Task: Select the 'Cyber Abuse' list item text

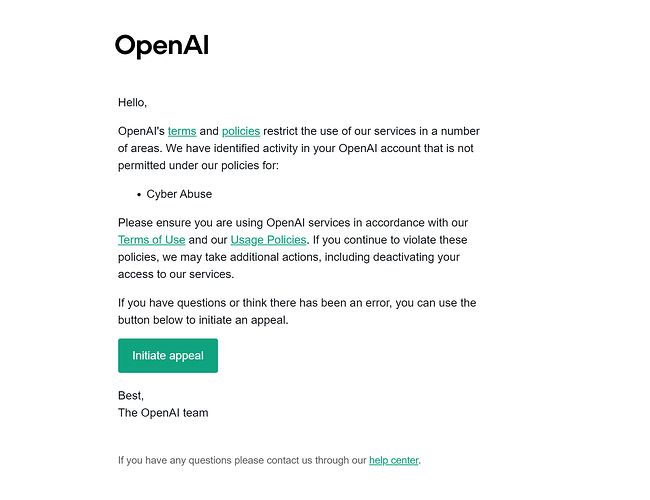Action: [179, 194]
